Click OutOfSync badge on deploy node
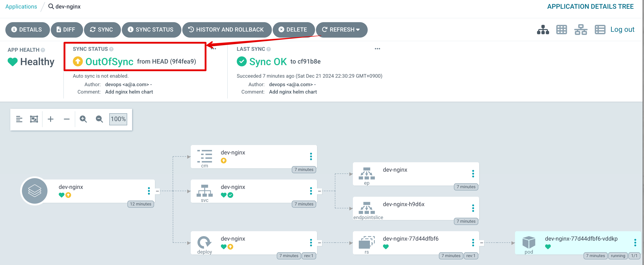644x265 pixels. [230, 247]
